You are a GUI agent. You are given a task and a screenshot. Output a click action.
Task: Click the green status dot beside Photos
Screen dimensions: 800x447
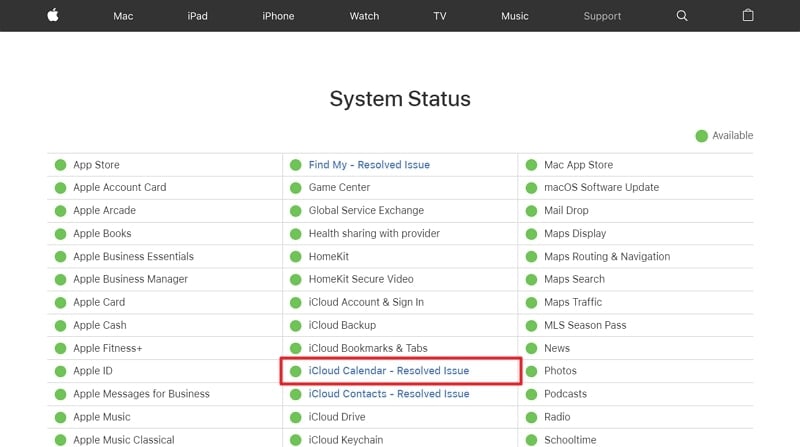(x=532, y=371)
